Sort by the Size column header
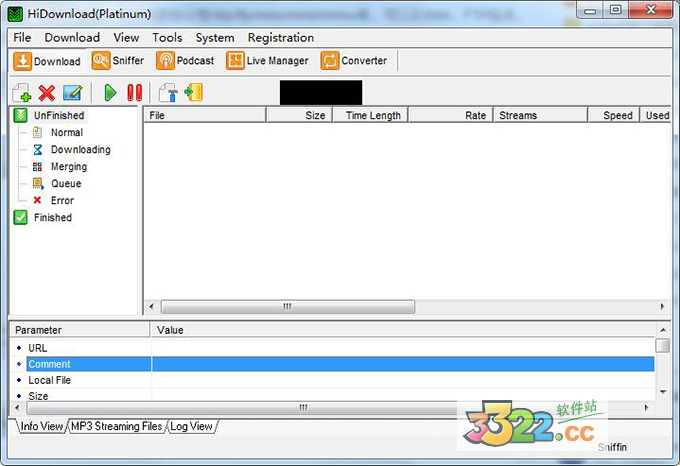The width and height of the screenshot is (680, 466). 299,115
